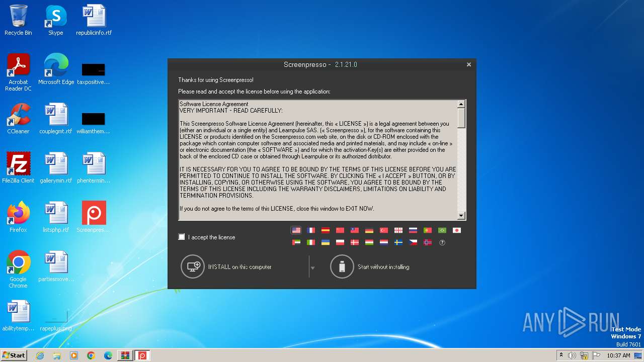Select the Brazil flag language
The width and height of the screenshot is (644, 362).
[442, 230]
